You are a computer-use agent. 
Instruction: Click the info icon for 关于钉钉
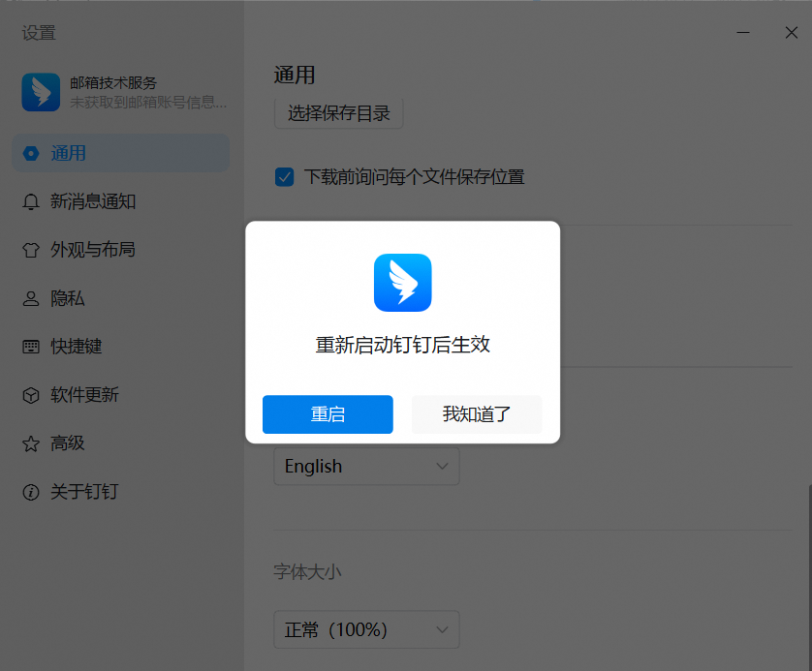(32, 492)
